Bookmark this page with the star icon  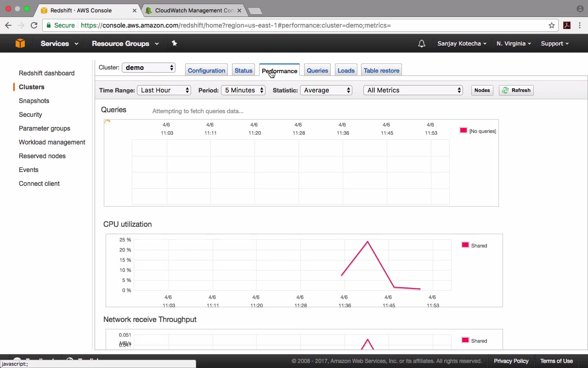click(x=552, y=25)
